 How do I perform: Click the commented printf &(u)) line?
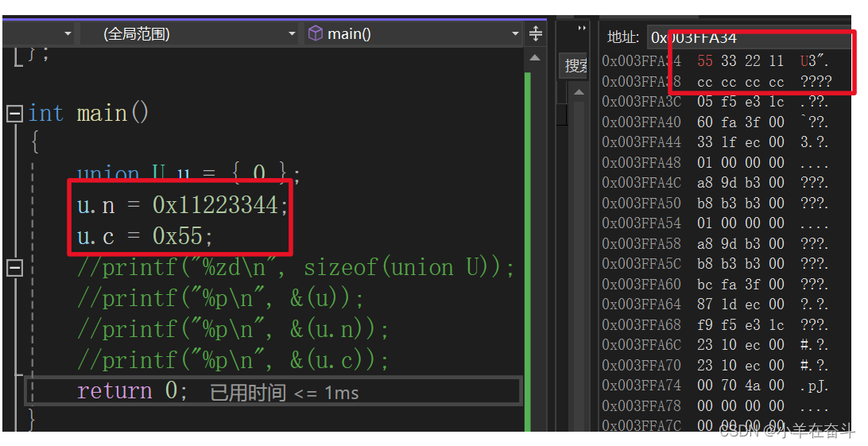pyautogui.click(x=220, y=299)
